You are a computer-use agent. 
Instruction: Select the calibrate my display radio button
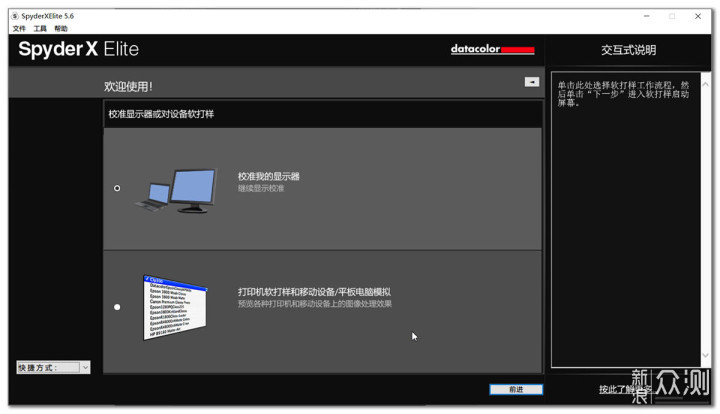tap(117, 188)
